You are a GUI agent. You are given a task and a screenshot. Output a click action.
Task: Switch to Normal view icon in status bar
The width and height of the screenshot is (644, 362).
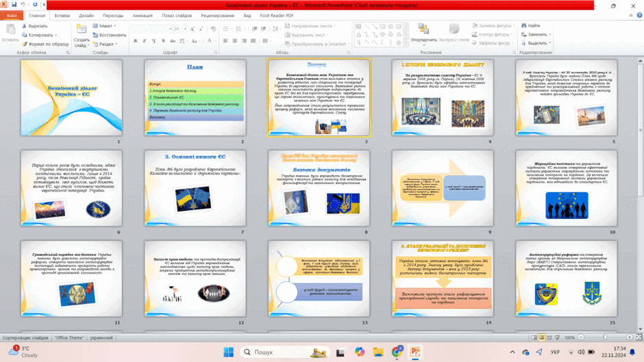point(534,337)
